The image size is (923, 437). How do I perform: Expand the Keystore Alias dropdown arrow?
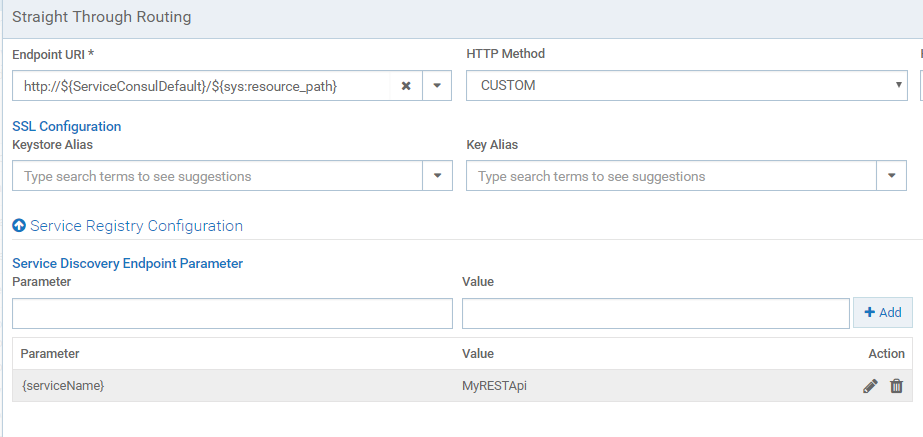click(437, 176)
